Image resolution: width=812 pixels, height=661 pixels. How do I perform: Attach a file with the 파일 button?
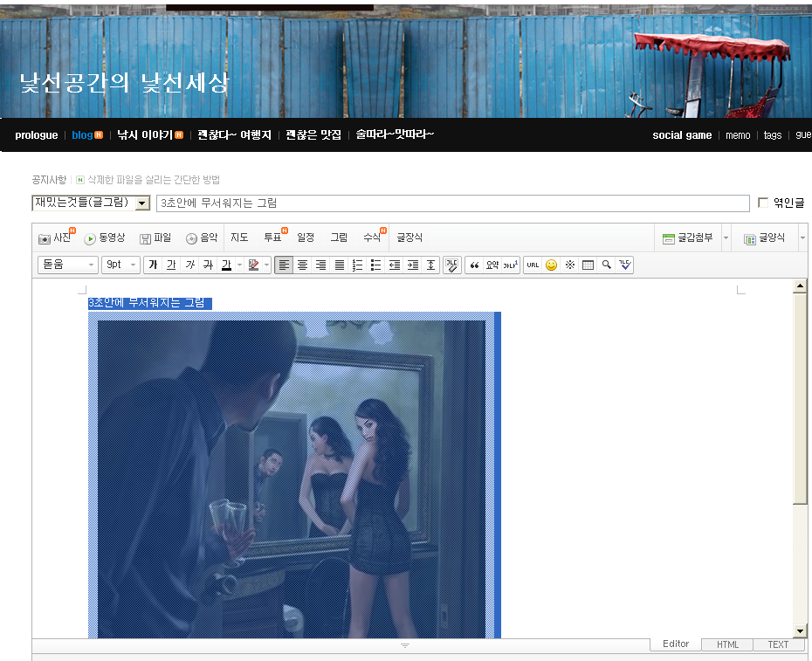(x=155, y=238)
